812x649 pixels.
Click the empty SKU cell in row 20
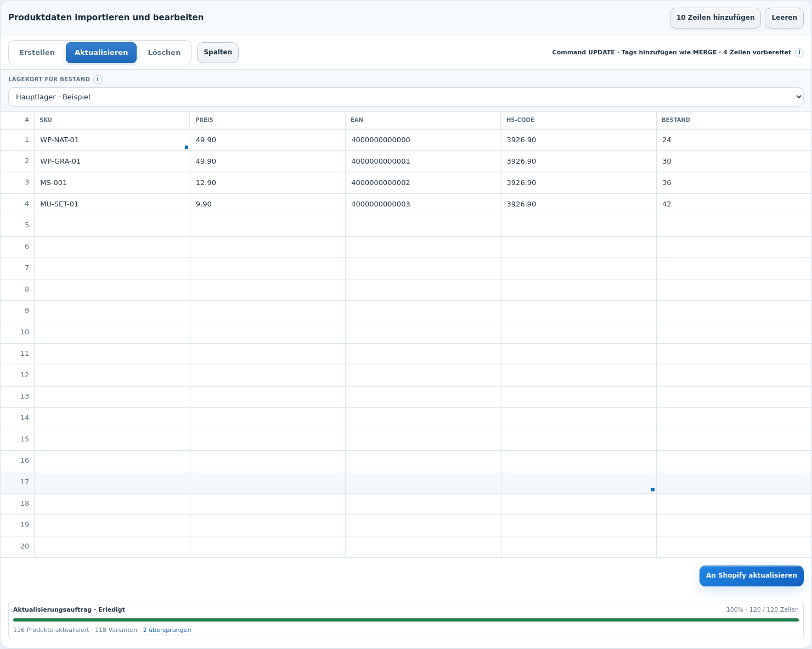pyautogui.click(x=112, y=547)
